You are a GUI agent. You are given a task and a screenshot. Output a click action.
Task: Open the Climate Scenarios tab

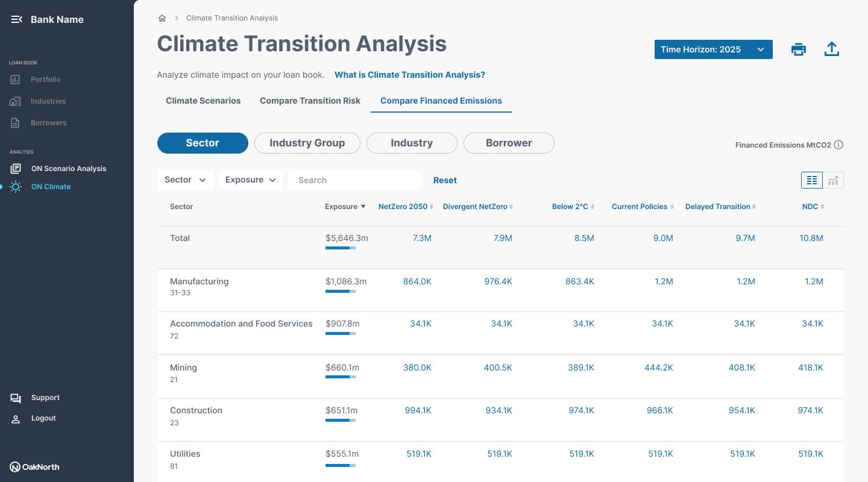(203, 101)
